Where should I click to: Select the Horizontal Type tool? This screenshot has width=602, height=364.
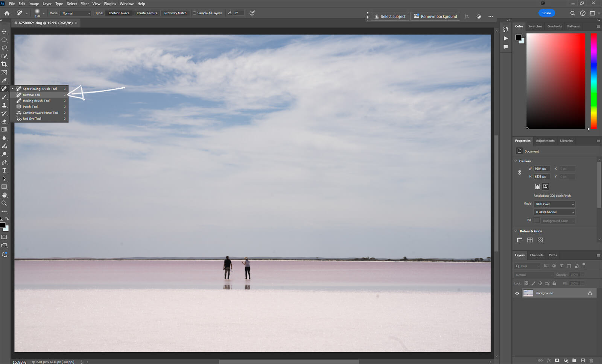tap(4, 171)
